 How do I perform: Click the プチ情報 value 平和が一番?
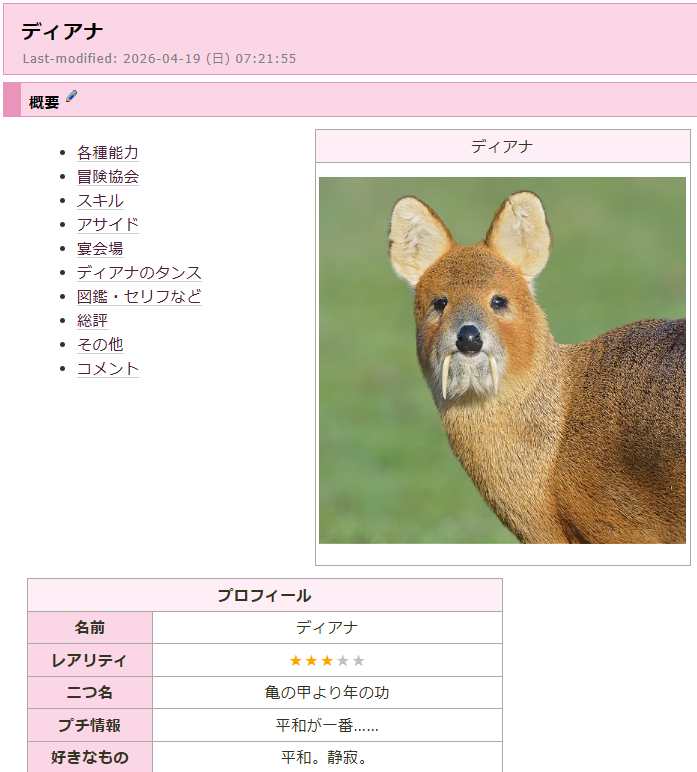pyautogui.click(x=327, y=725)
